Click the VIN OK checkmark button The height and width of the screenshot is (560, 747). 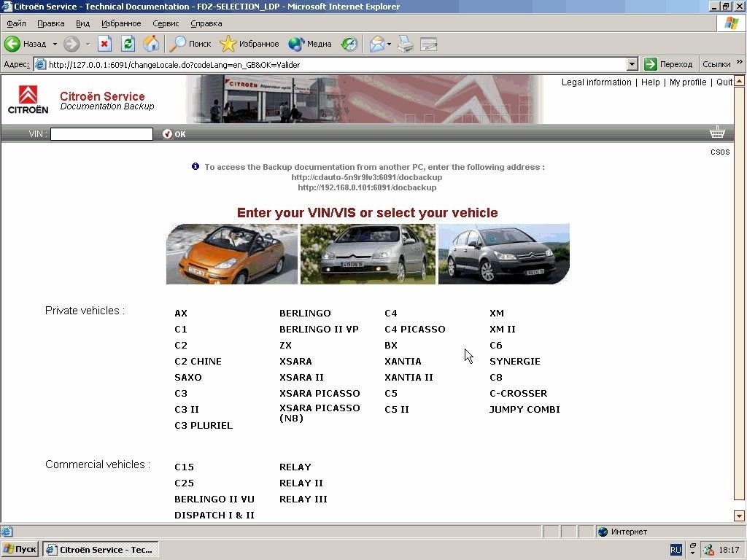coord(174,134)
